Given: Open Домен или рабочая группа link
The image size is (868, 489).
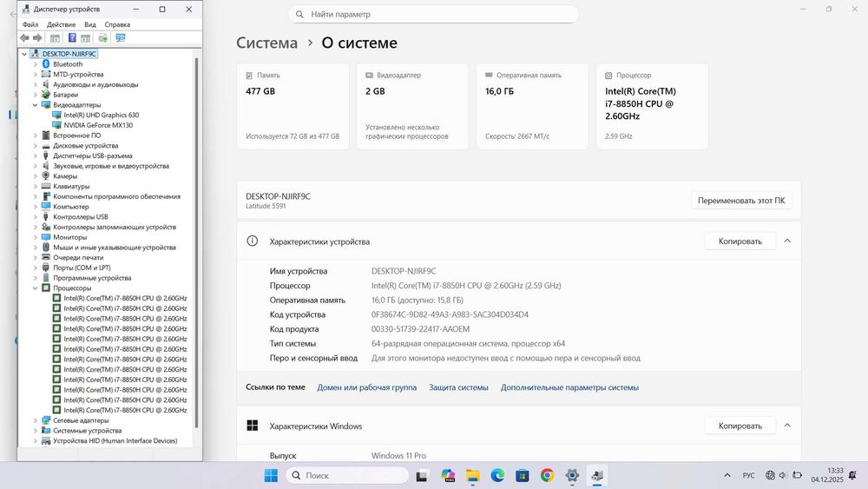Looking at the screenshot, I should coord(366,387).
